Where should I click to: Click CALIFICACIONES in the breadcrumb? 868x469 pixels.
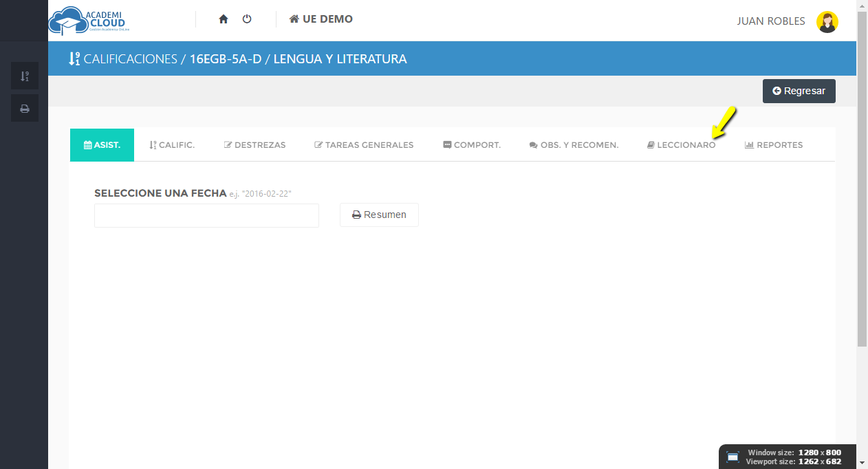point(131,59)
